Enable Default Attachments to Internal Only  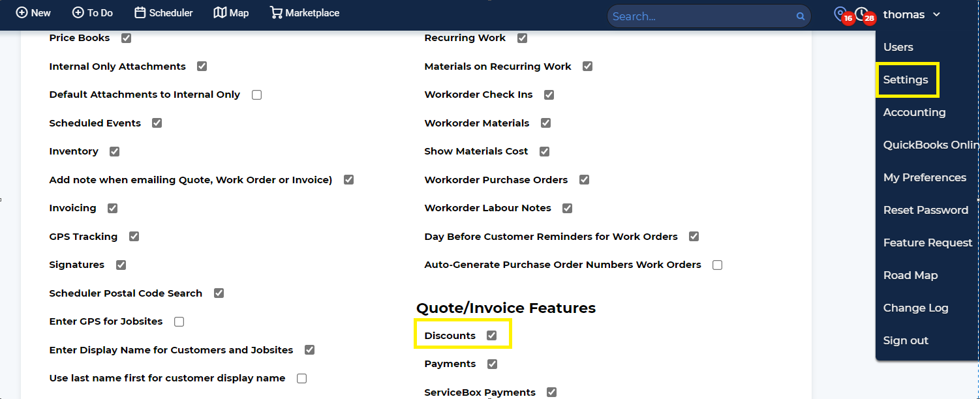click(x=256, y=95)
